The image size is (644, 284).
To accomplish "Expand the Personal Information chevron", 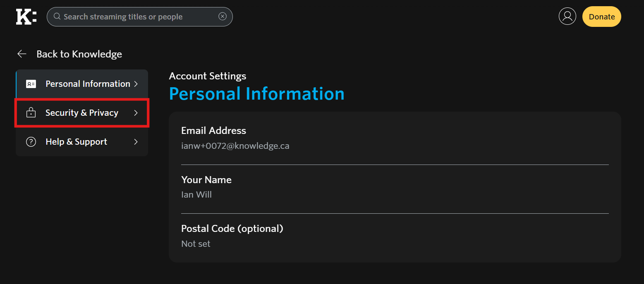I will pyautogui.click(x=136, y=84).
